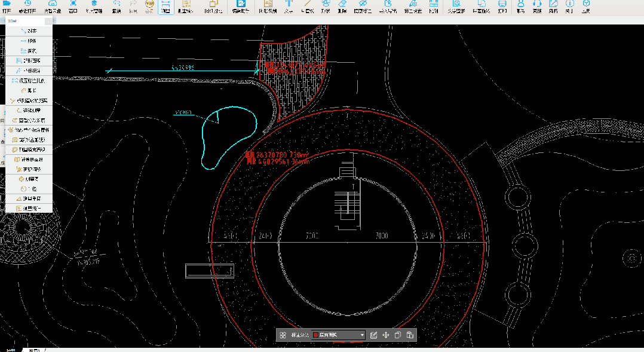Open the drawing compare overlapping-squares icon
This screenshot has width=644, height=352.
pyautogui.click(x=214, y=7)
